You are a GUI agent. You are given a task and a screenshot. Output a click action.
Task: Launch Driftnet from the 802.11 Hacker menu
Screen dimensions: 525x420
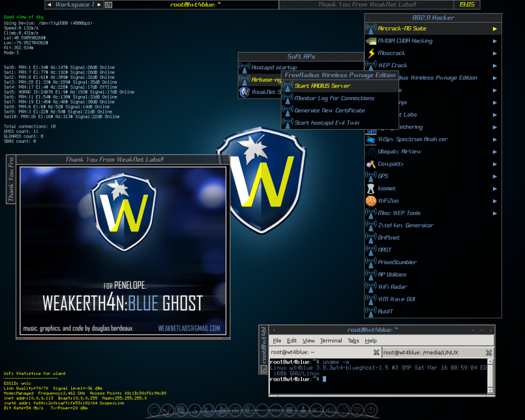433,237
